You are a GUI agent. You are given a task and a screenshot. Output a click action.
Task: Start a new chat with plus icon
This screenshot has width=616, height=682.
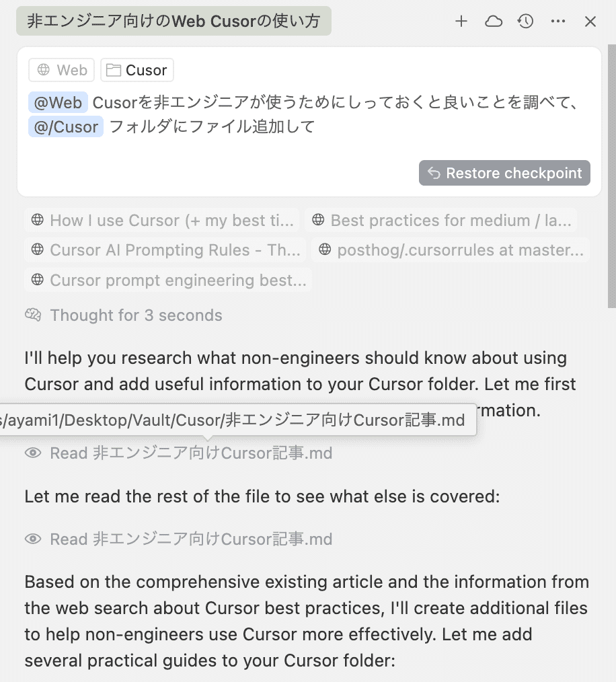coord(461,22)
